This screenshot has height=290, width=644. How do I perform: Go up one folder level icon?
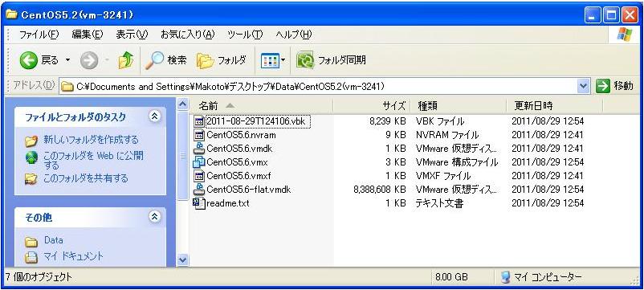(126, 61)
